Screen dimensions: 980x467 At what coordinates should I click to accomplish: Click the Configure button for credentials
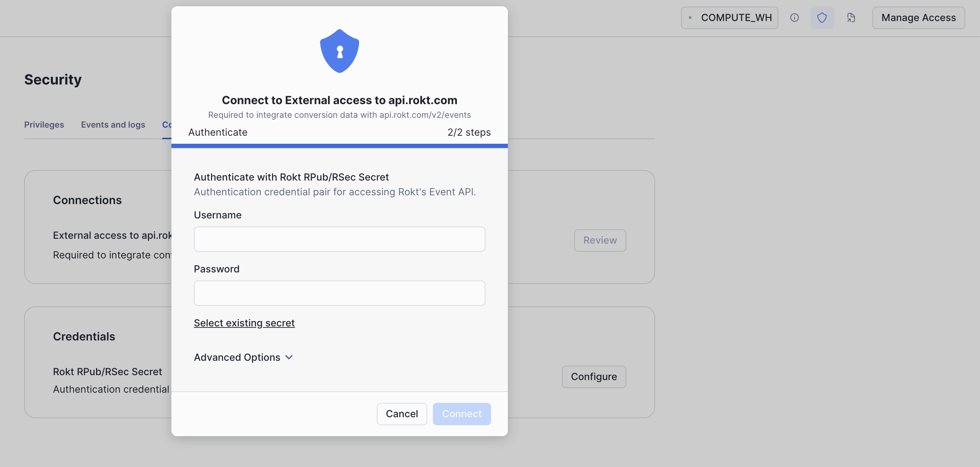tap(594, 377)
